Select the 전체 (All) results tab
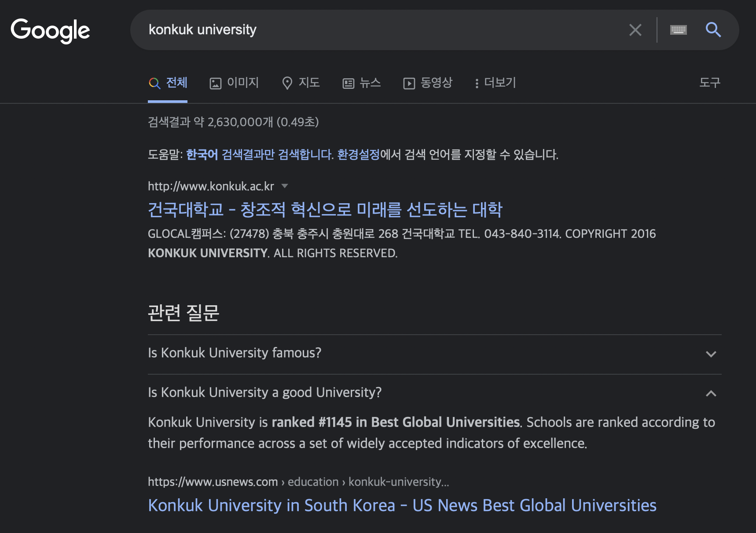756x533 pixels. (168, 83)
